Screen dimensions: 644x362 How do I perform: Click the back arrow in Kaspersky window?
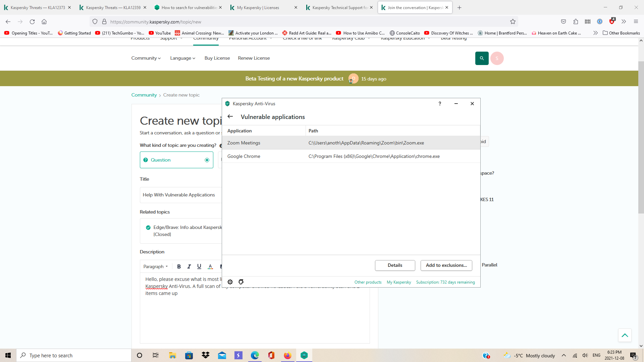[230, 117]
